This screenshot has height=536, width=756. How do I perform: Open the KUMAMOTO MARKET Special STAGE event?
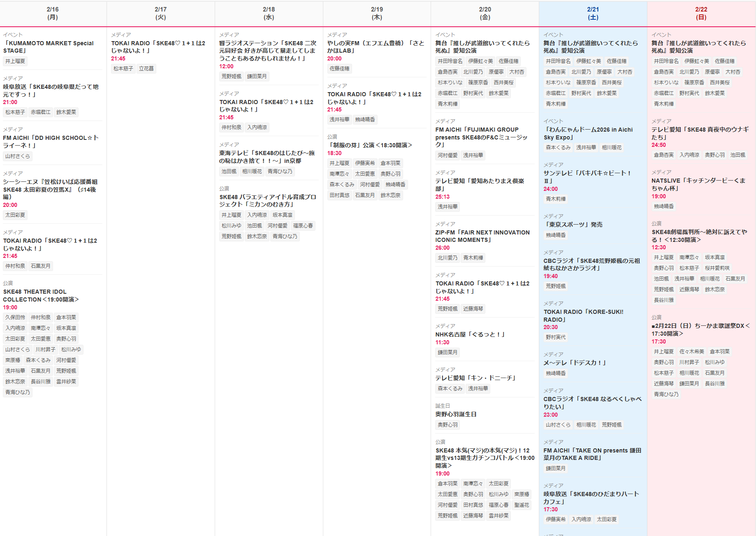coord(49,47)
